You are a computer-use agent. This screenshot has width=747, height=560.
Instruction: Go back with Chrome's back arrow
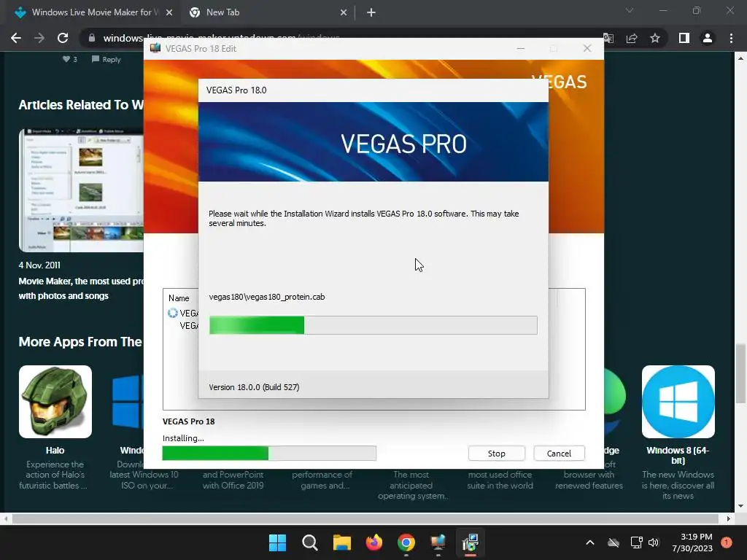(16, 38)
